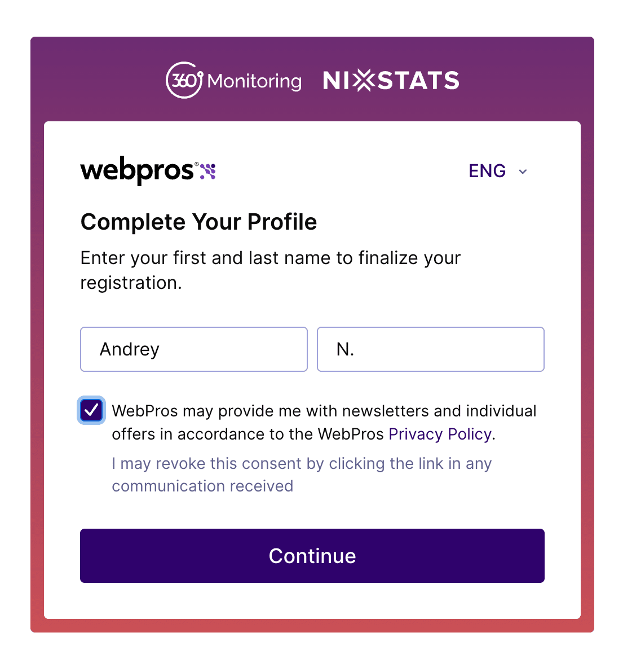Click the first name field containing Andrey
Screen dimensions: 623x672
pos(194,349)
